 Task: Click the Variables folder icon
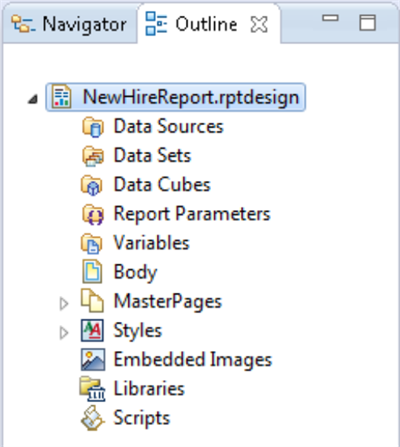(x=91, y=243)
